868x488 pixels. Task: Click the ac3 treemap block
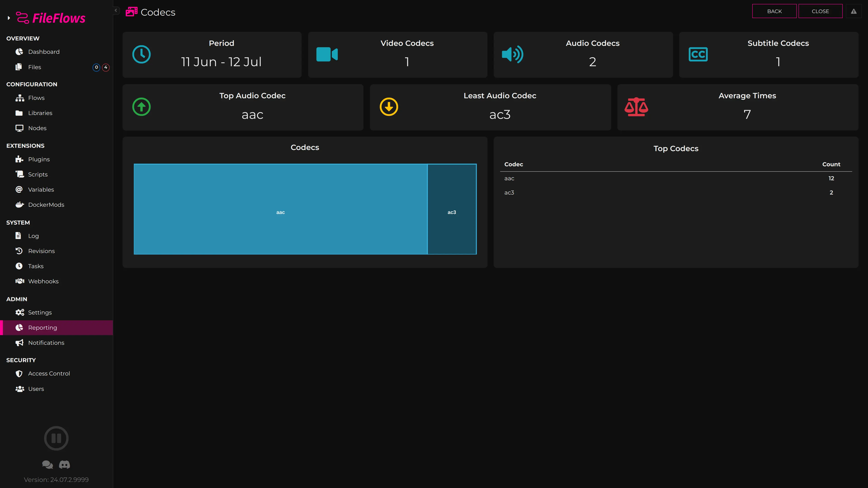tap(452, 209)
